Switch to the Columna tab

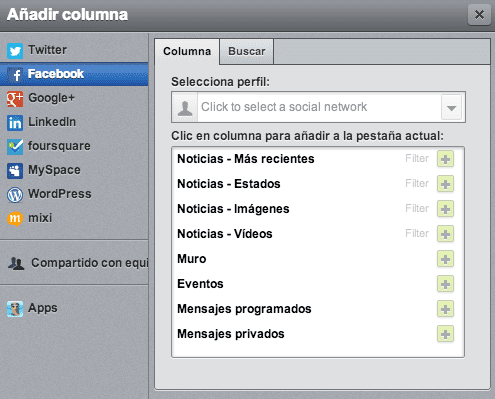coord(187,51)
